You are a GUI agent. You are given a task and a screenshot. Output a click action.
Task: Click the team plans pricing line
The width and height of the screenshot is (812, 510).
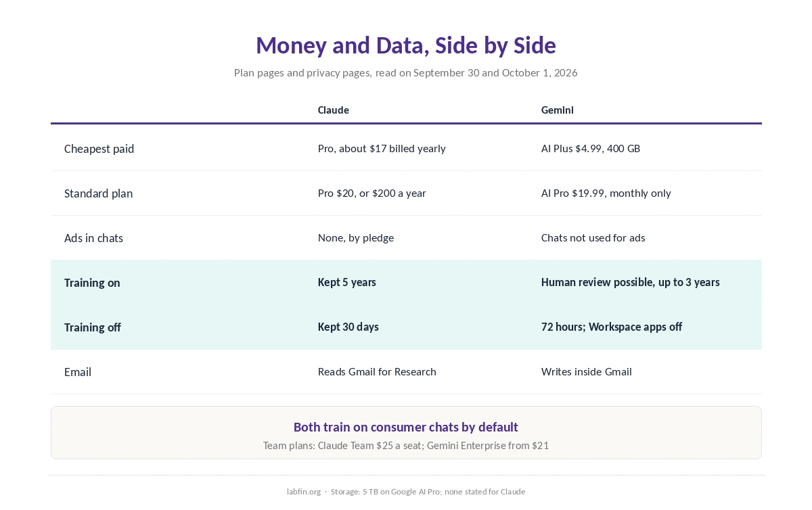point(406,446)
